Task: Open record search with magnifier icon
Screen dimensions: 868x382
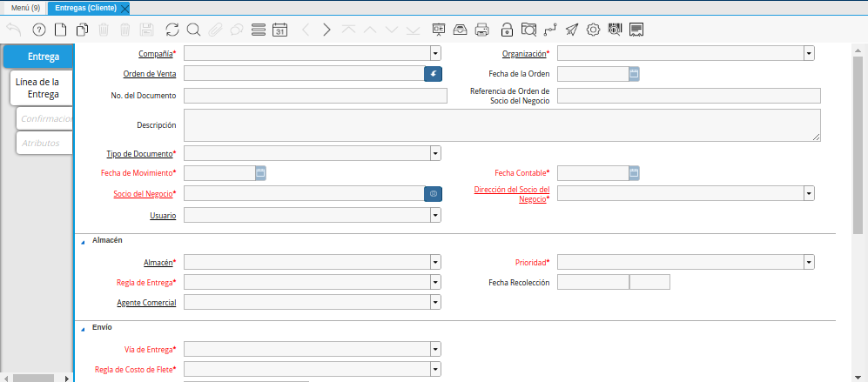Action: (193, 30)
